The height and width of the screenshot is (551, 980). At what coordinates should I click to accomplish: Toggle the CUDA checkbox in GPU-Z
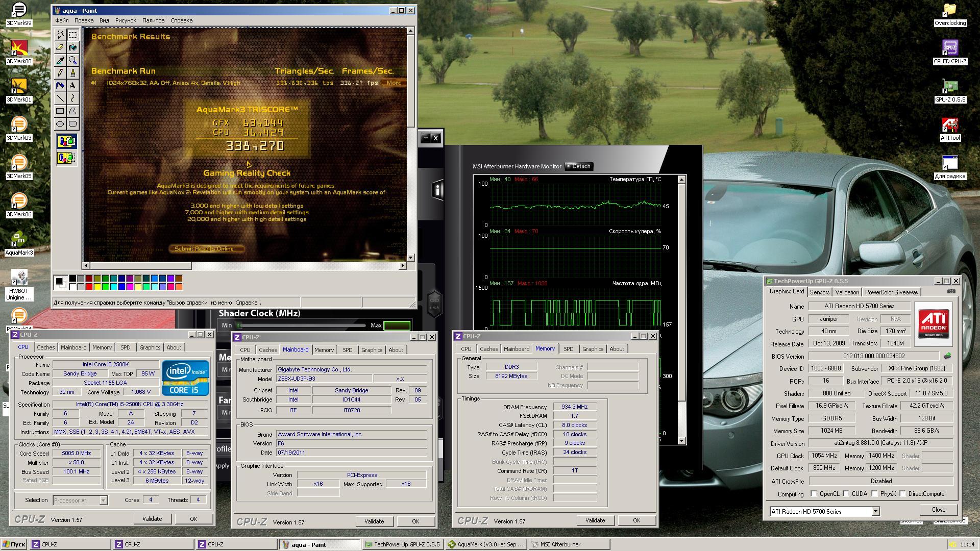(x=846, y=494)
